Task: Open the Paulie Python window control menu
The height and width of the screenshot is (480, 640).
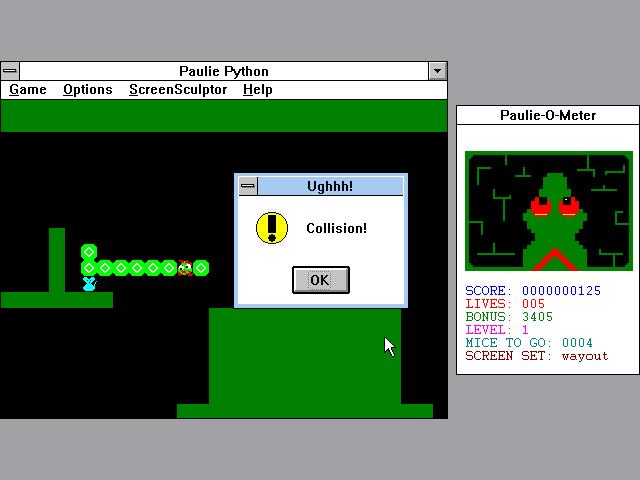Action: [x=10, y=71]
